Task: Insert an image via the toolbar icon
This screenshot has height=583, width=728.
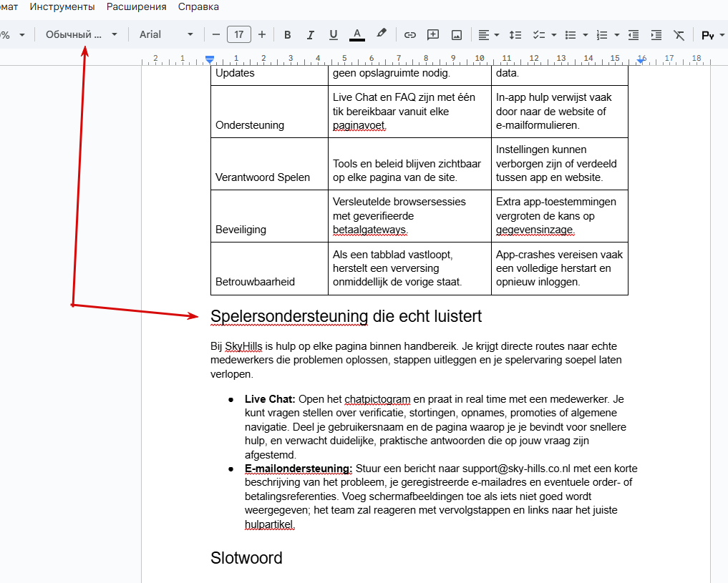Action: pyautogui.click(x=457, y=35)
